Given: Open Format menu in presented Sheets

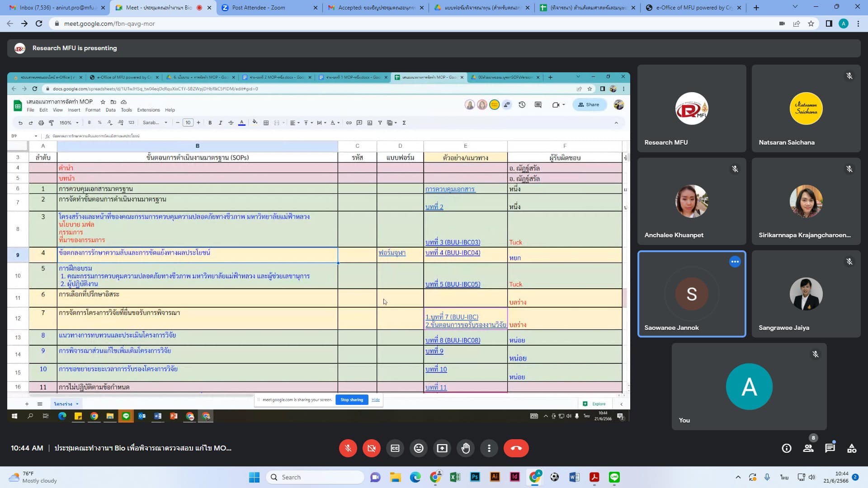Looking at the screenshot, I should [x=93, y=110].
